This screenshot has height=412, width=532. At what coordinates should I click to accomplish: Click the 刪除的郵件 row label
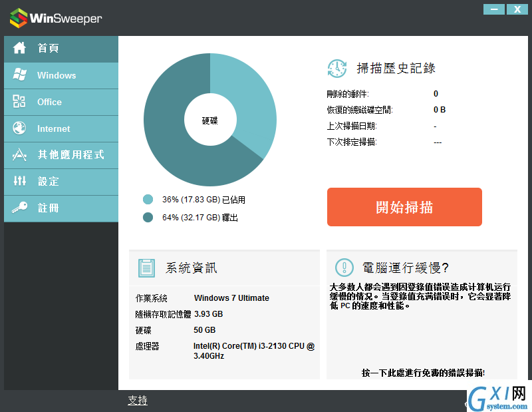[x=348, y=94]
